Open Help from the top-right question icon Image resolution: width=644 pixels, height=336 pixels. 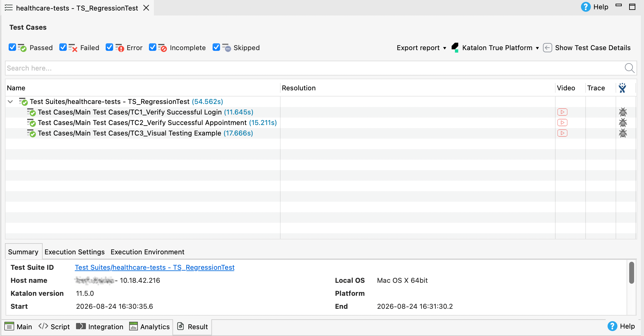point(586,7)
